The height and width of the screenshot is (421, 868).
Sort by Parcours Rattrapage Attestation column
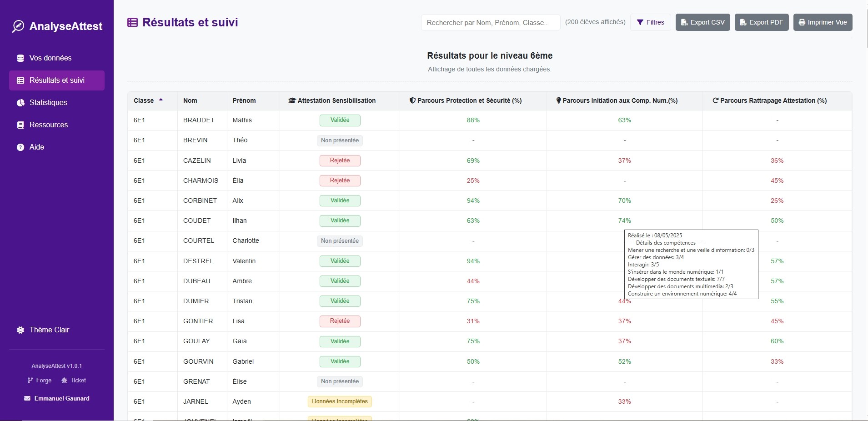(x=769, y=100)
